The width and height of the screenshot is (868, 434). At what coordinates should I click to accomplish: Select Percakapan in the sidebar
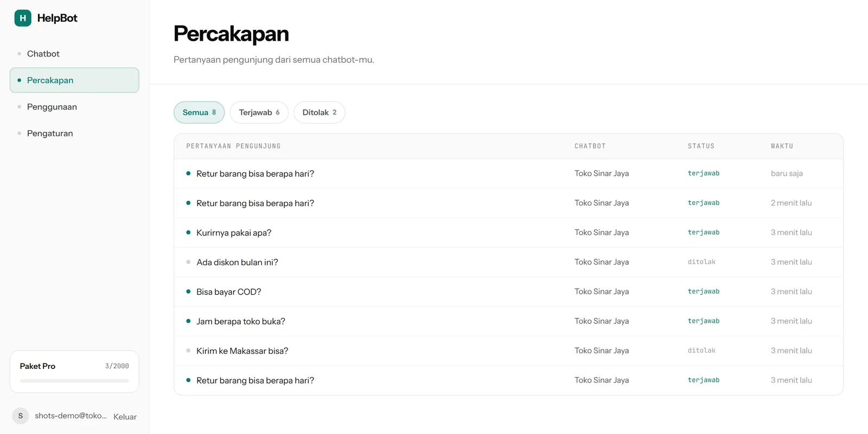[x=74, y=80]
